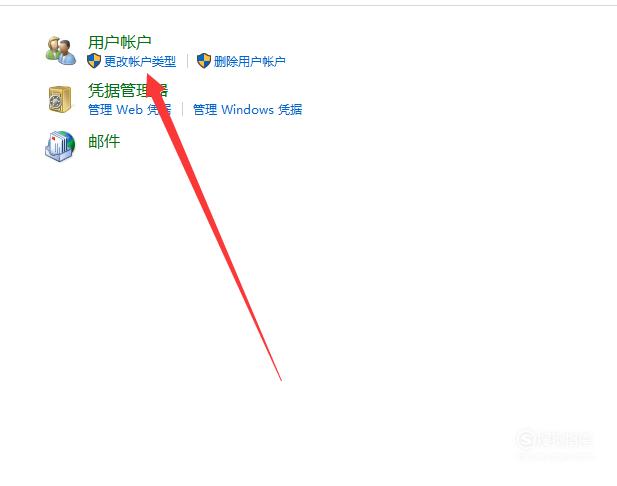Open the 管理 Web 凭据 link
This screenshot has height=486, width=617.
coord(129,109)
